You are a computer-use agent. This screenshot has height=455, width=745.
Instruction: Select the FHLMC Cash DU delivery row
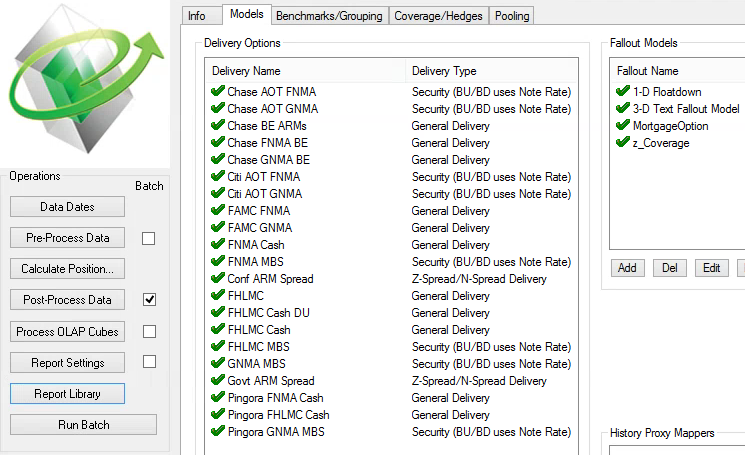(x=392, y=313)
